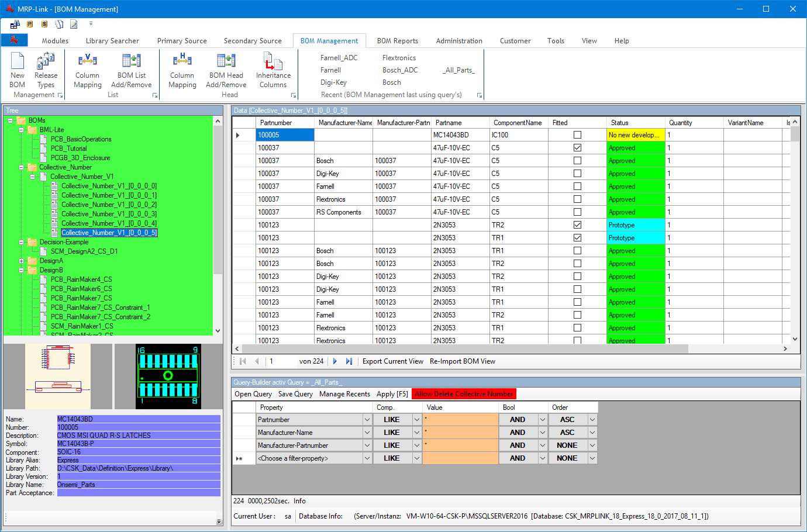Click the orange Value field for Partnumber
The image size is (807, 532).
pos(460,420)
